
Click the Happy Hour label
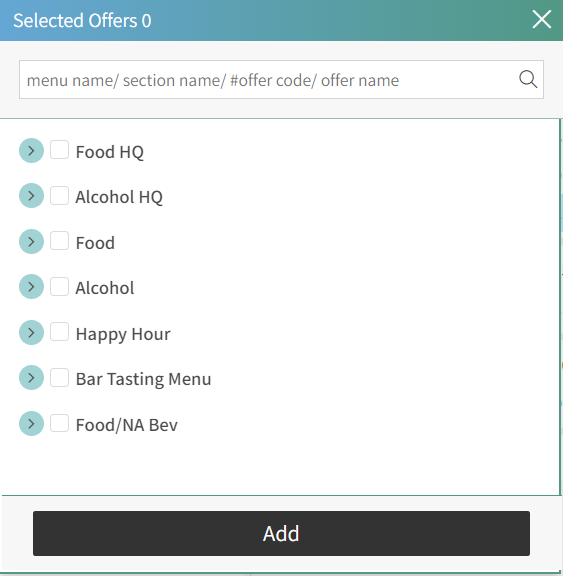(x=123, y=334)
